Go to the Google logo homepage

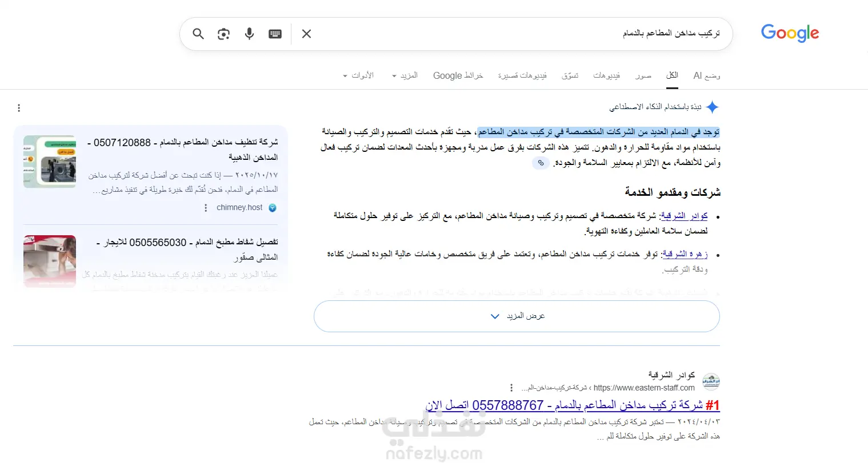click(x=790, y=33)
